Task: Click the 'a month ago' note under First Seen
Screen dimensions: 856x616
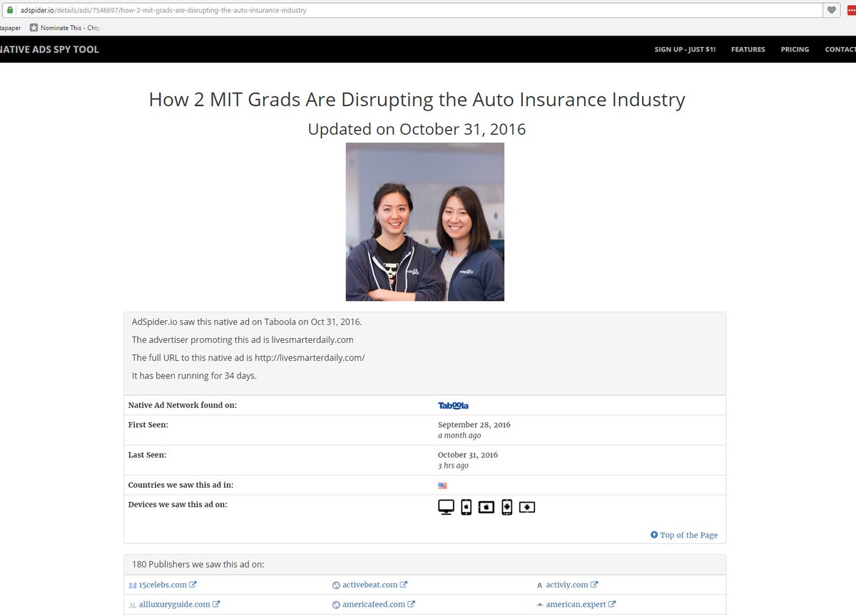Action: (x=459, y=436)
